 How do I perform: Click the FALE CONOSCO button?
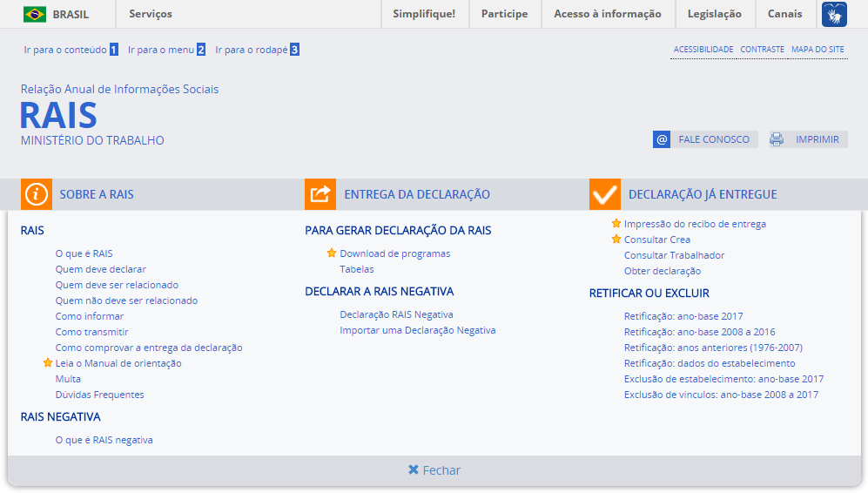[705, 139]
